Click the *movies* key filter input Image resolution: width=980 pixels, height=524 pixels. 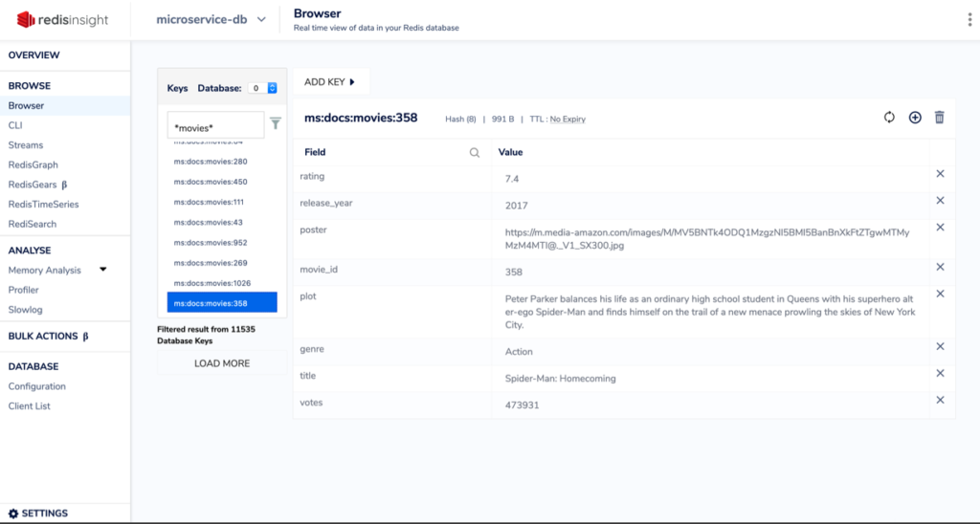215,125
